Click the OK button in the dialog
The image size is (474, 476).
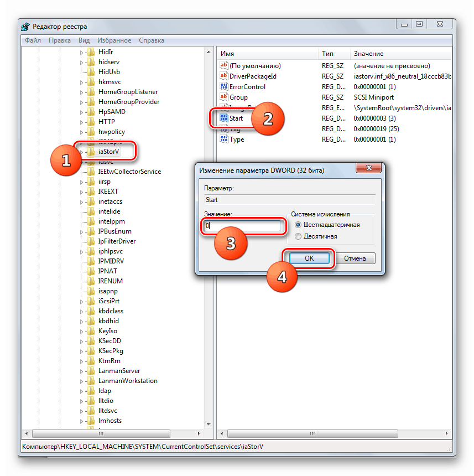(310, 258)
